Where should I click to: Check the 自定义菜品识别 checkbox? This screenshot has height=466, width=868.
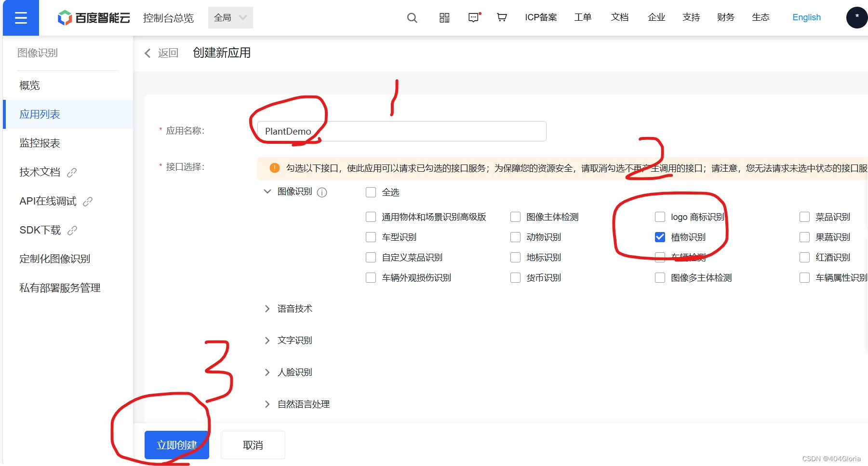coord(371,258)
